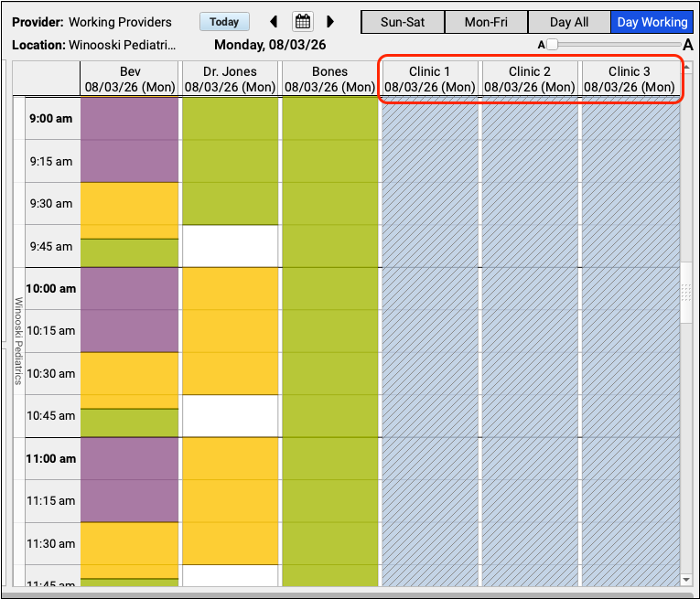Screen dimensions: 700x599
Task: Select the Bev column header
Action: click(x=129, y=79)
